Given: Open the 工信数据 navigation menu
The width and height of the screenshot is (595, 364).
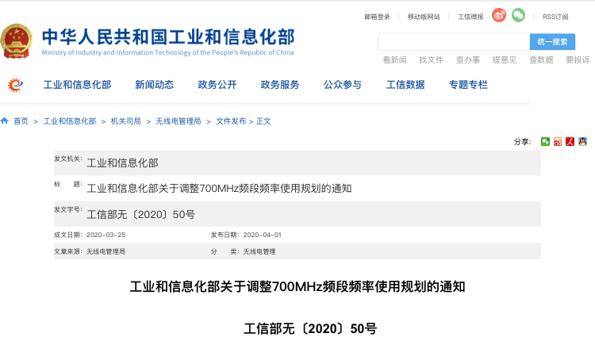Looking at the screenshot, I should click(405, 85).
